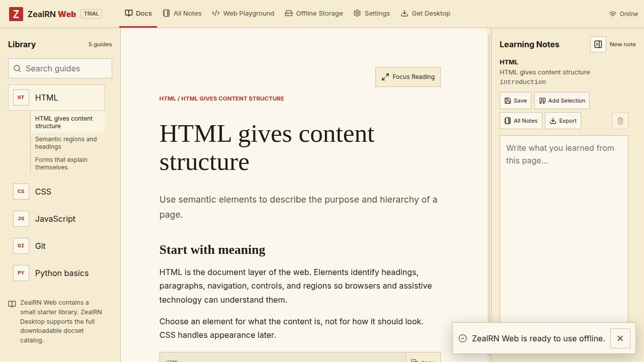Click the JS badge icon
Screen dimensions: 644x362
click(21, 219)
